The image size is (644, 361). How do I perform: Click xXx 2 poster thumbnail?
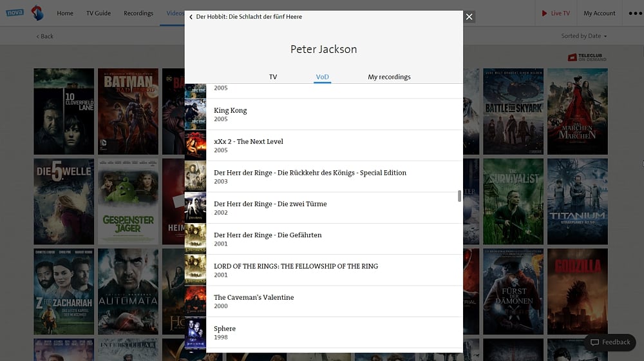(x=196, y=146)
